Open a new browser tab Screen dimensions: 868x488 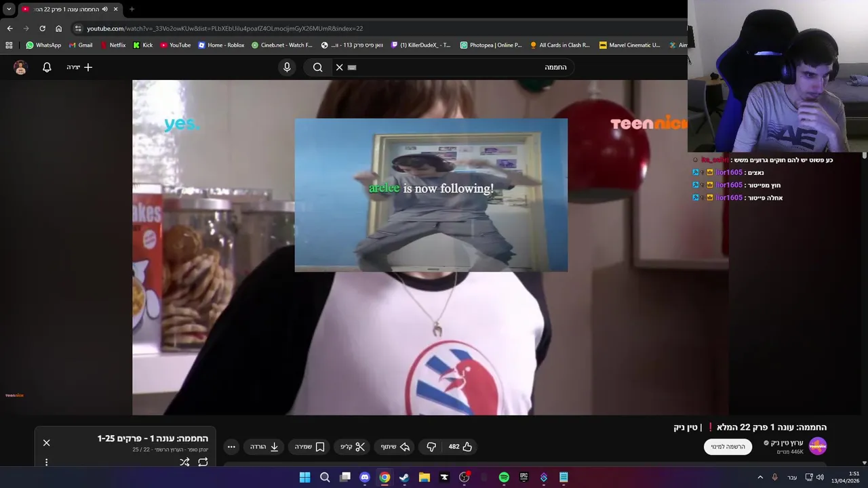click(x=132, y=9)
